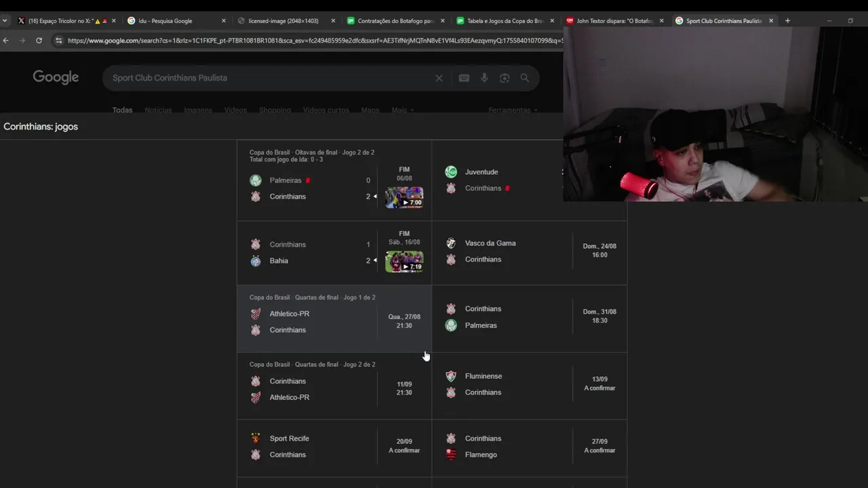Select the Maps search filter
This screenshot has width=868, height=488.
coord(370,110)
